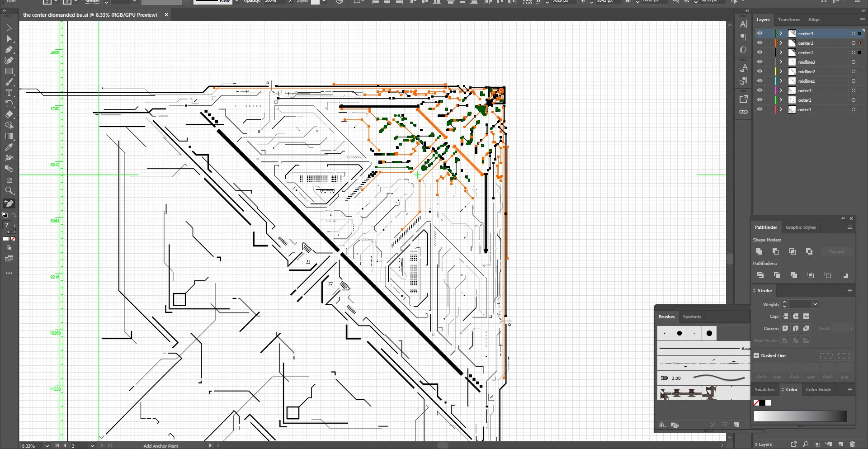This screenshot has height=449, width=868.
Task: Click Unite shape mode in Pathfinder
Action: (759, 251)
